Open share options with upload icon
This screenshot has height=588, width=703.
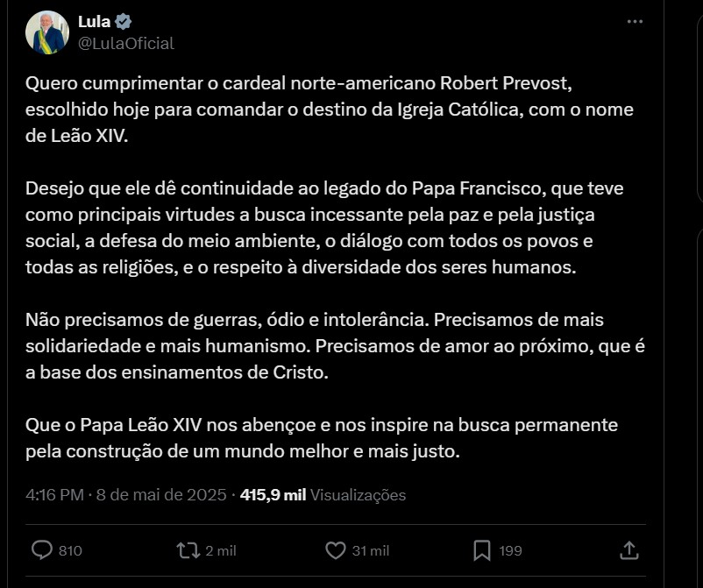tap(629, 550)
